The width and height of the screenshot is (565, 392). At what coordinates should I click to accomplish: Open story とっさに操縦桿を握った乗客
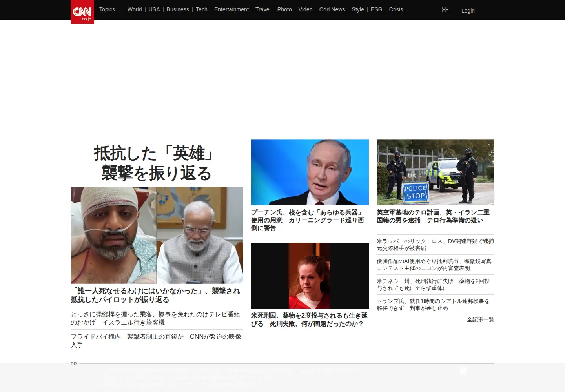tap(155, 318)
